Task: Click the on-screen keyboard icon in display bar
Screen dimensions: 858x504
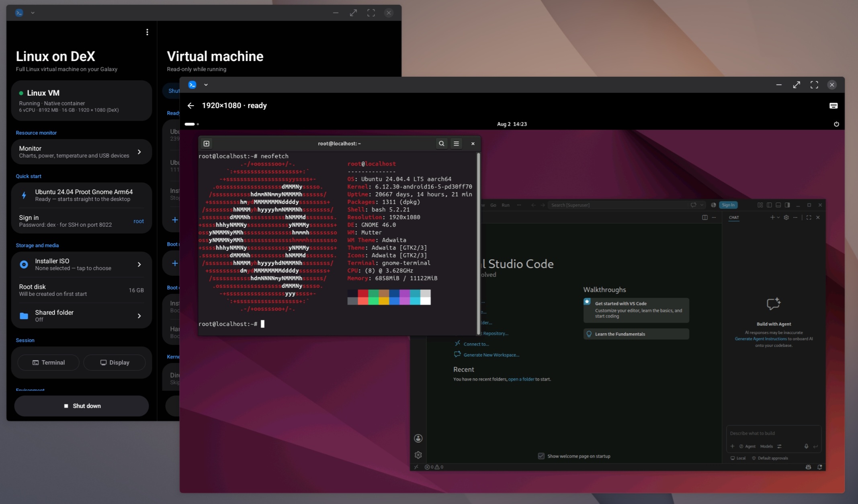Action: tap(833, 106)
